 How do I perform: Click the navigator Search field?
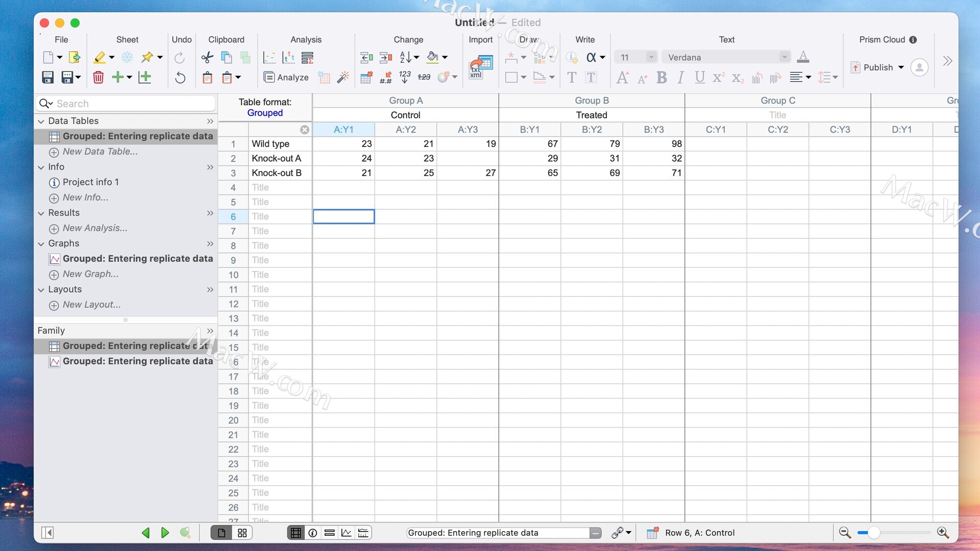pyautogui.click(x=126, y=104)
